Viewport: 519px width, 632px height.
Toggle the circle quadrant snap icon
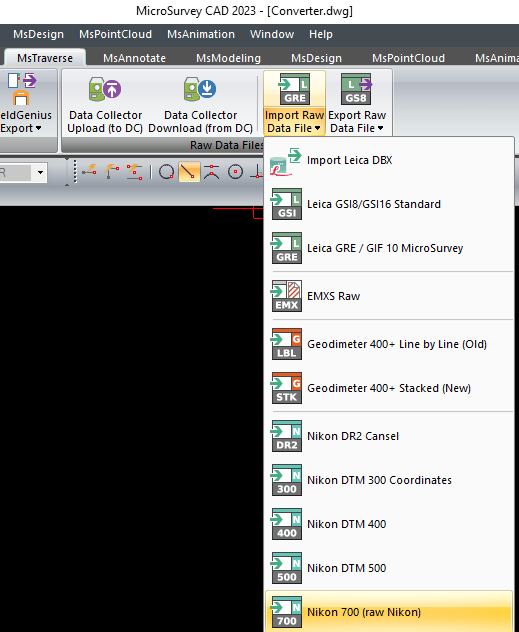pyautogui.click(x=166, y=172)
